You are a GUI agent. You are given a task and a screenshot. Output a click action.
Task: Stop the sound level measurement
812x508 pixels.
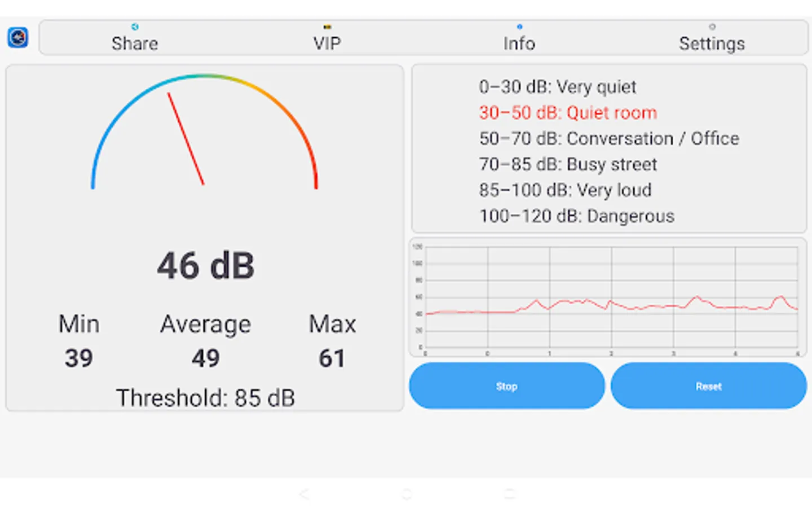tap(506, 386)
